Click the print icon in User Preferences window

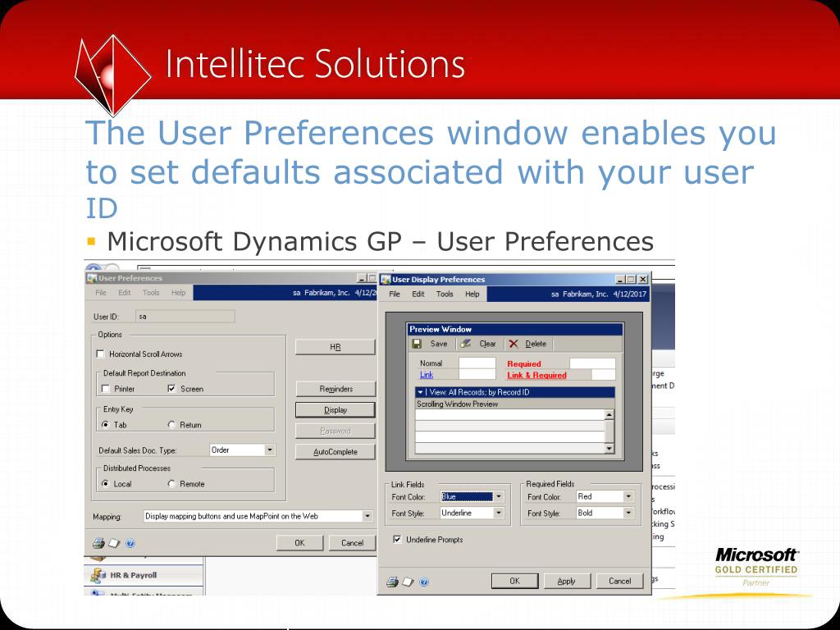coord(98,543)
